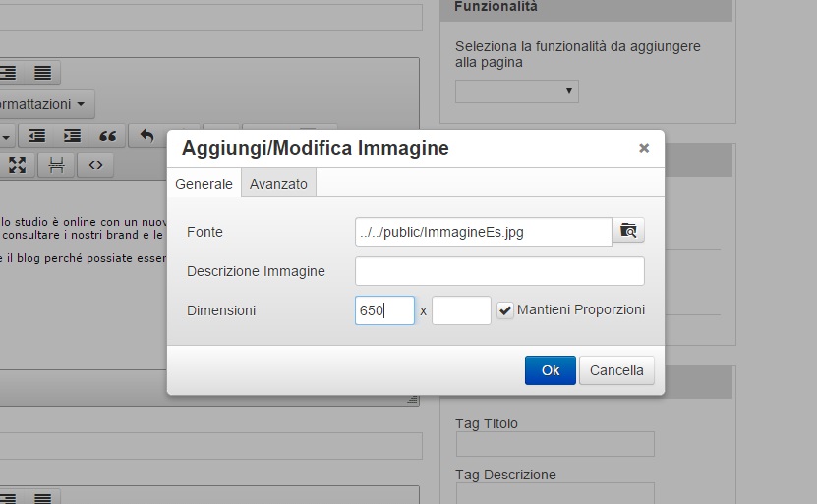
Task: Click the Cancella button
Action: 616,370
